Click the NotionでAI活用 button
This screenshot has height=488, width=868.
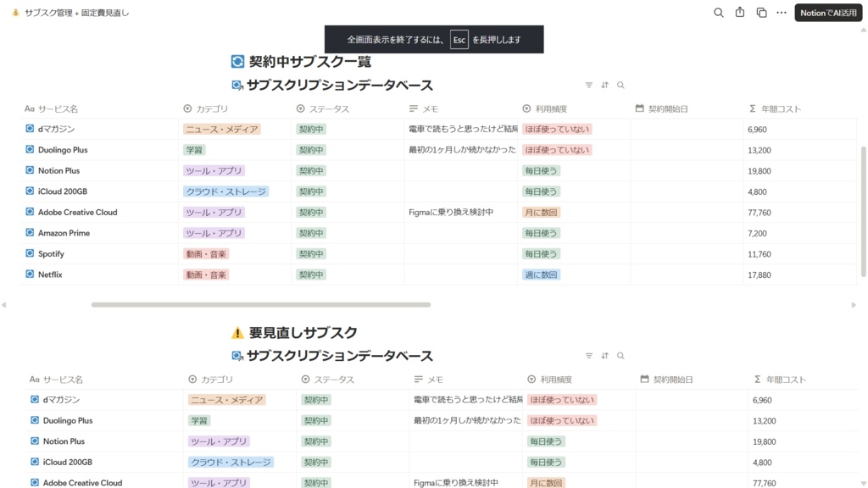coord(828,13)
